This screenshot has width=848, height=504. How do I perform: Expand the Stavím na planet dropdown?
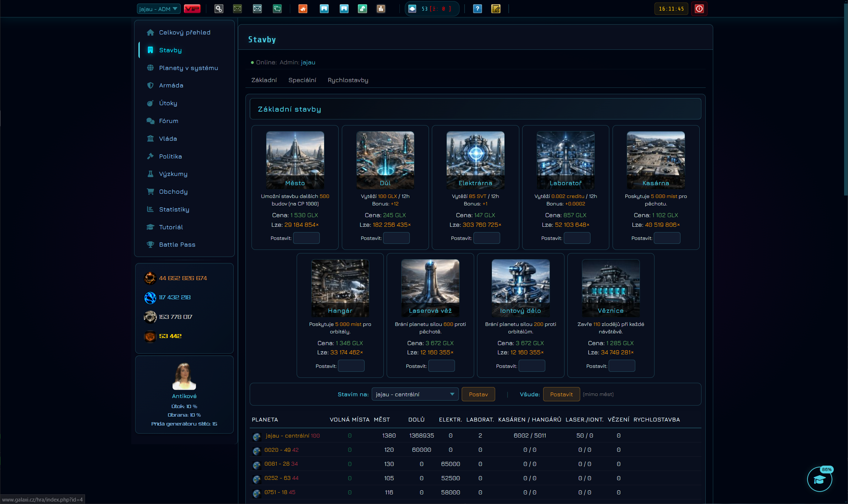click(x=415, y=394)
